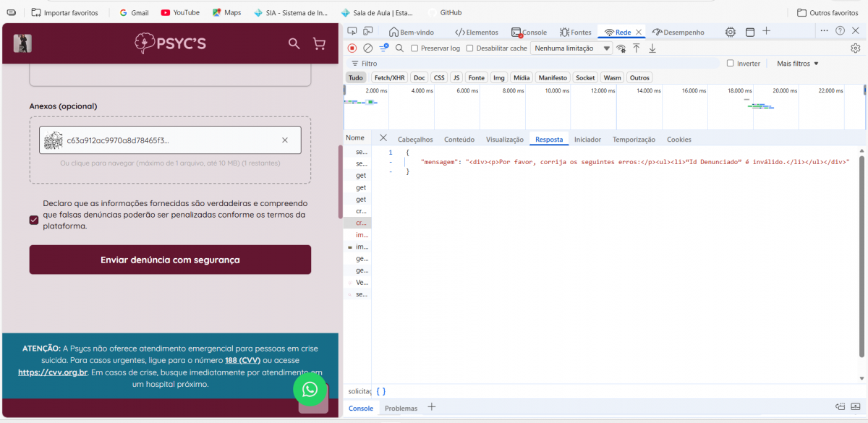
Task: Check the Desabilitar cache option
Action: coord(469,48)
